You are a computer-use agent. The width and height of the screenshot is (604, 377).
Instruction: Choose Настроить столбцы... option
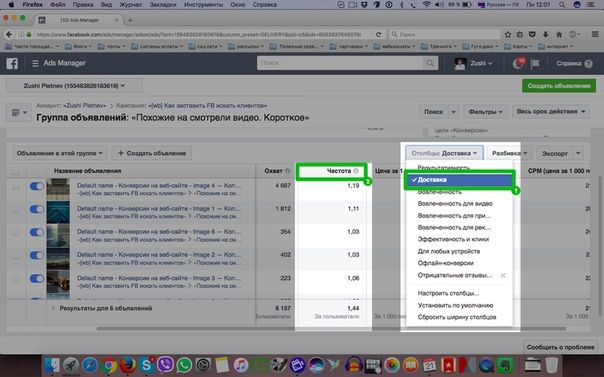[x=448, y=293]
